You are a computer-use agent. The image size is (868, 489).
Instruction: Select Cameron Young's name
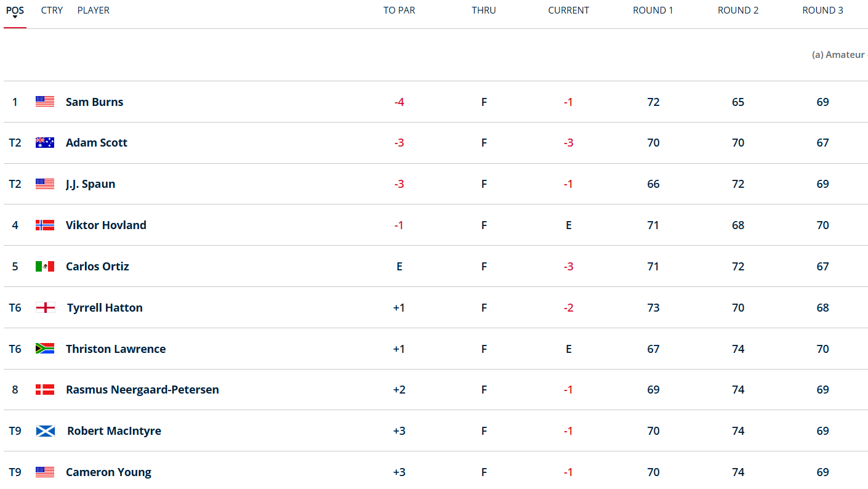click(x=108, y=472)
